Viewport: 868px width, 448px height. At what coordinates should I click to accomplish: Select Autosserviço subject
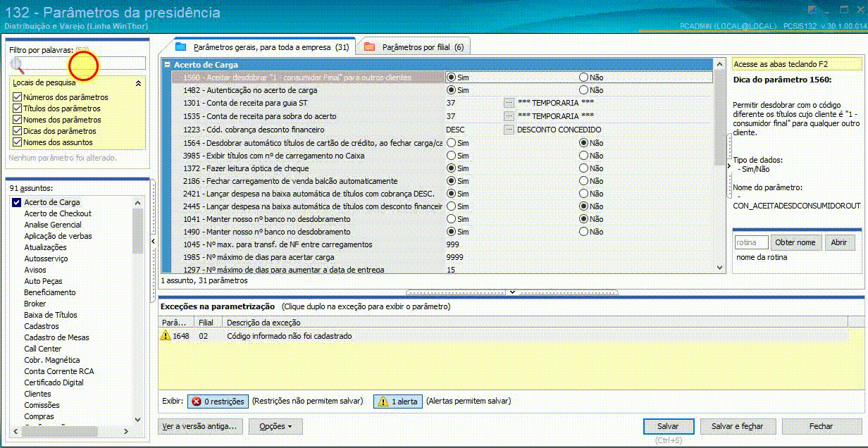[x=46, y=259]
